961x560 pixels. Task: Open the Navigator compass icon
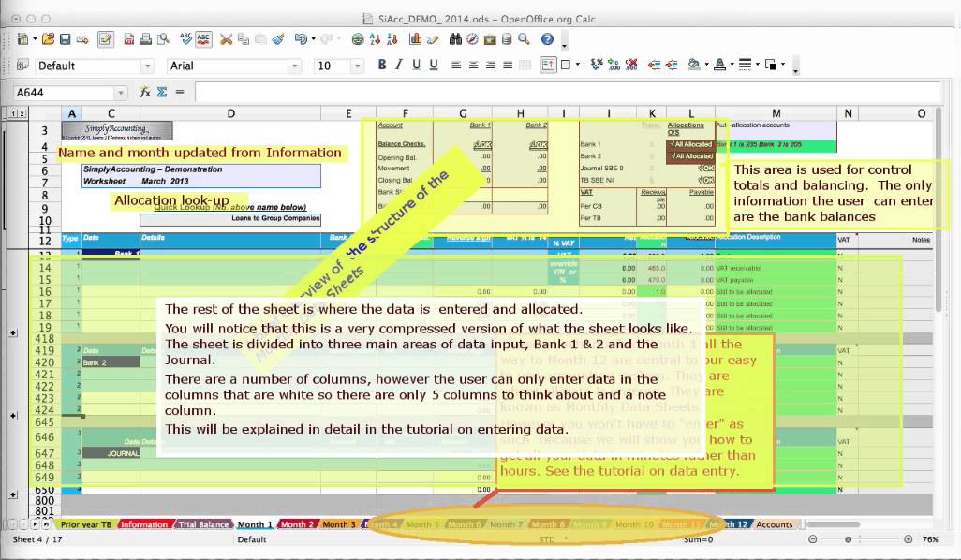tap(472, 40)
